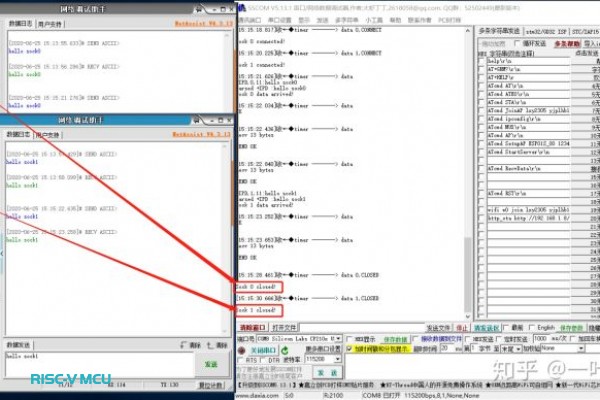Toggle the English checkbox
The width and height of the screenshot is (600, 400).
tap(532, 328)
